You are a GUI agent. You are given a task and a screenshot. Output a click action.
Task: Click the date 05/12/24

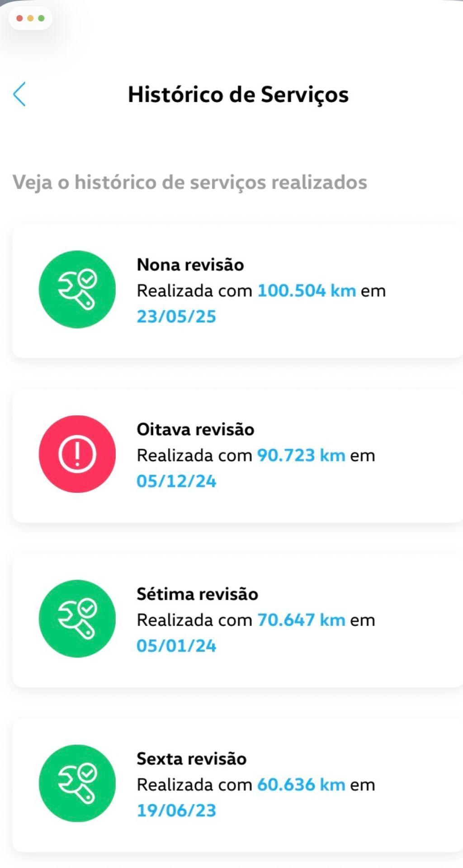[x=176, y=481]
